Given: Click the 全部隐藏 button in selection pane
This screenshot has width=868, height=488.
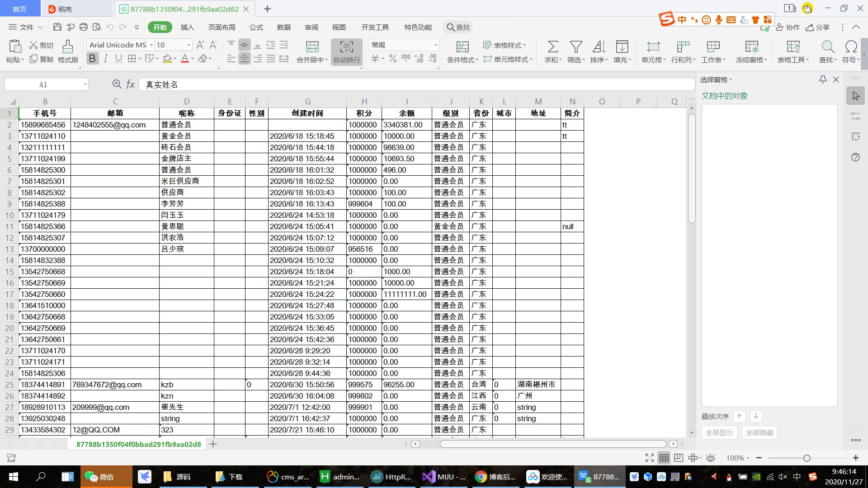Looking at the screenshot, I should click(x=759, y=432).
